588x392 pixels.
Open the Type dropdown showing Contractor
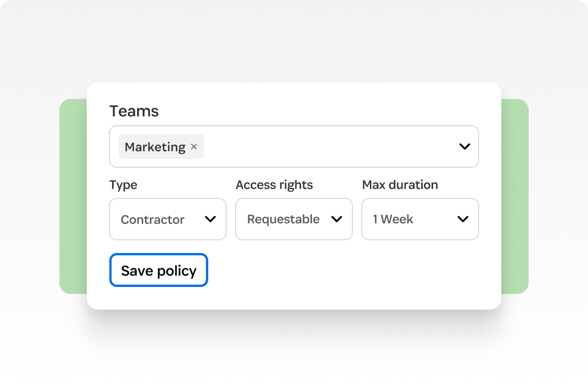click(167, 219)
